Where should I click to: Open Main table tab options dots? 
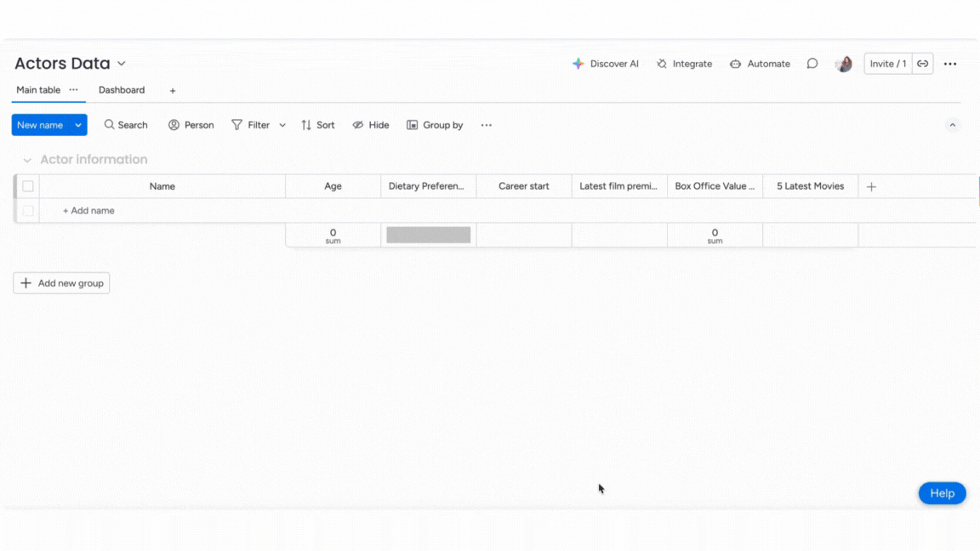click(74, 90)
